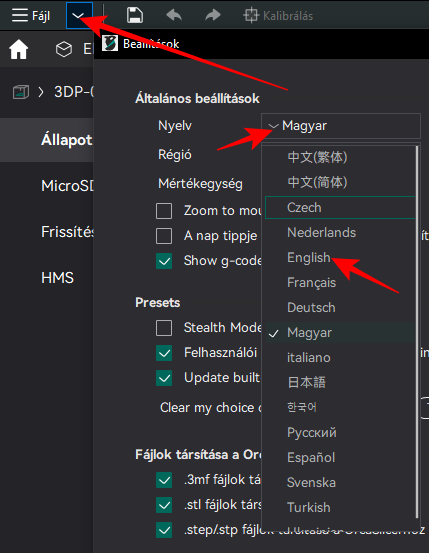Click the printer device icon beside 3DP
429x553 pixels.
click(21, 92)
